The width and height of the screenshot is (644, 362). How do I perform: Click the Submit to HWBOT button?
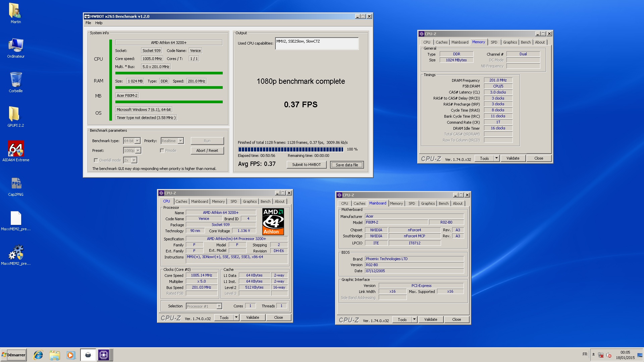coord(306,165)
